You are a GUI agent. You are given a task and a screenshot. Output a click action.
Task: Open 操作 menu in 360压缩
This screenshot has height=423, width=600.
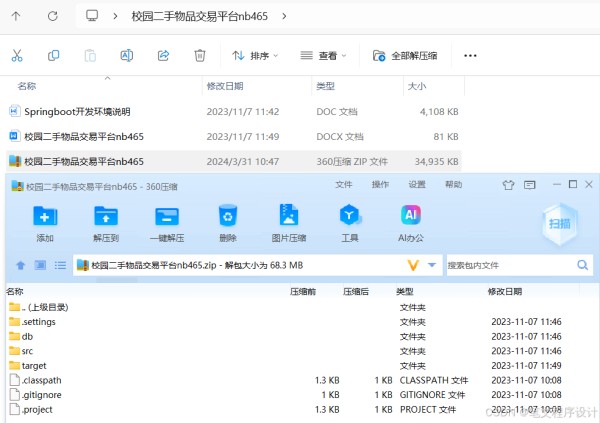380,185
